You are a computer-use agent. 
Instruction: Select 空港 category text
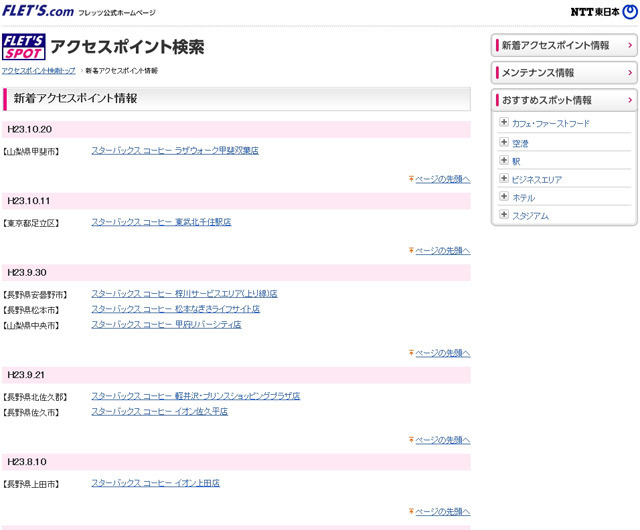pos(520,143)
